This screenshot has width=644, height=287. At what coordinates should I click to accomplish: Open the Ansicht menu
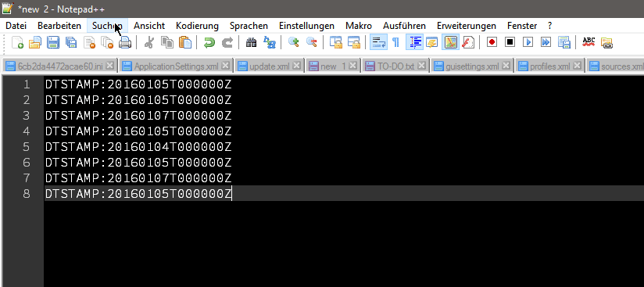(x=149, y=26)
